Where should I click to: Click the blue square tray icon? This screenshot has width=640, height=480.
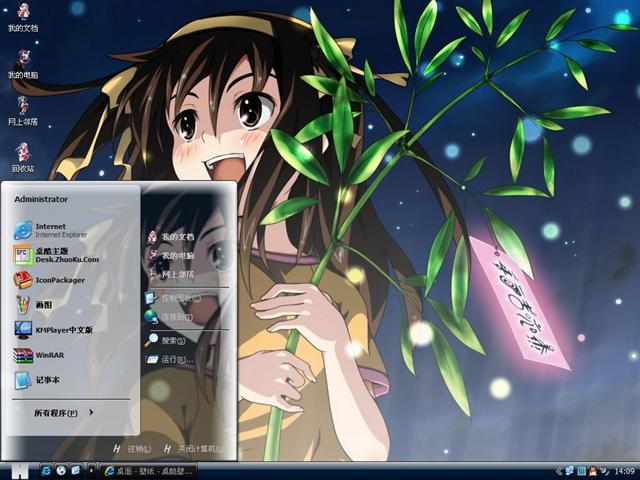[581, 471]
